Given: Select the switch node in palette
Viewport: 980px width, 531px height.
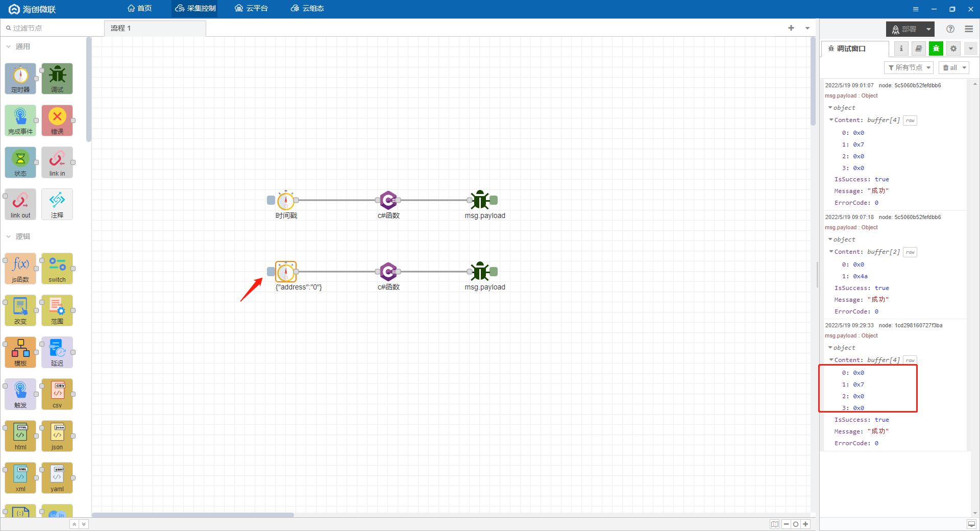Looking at the screenshot, I should tap(57, 269).
